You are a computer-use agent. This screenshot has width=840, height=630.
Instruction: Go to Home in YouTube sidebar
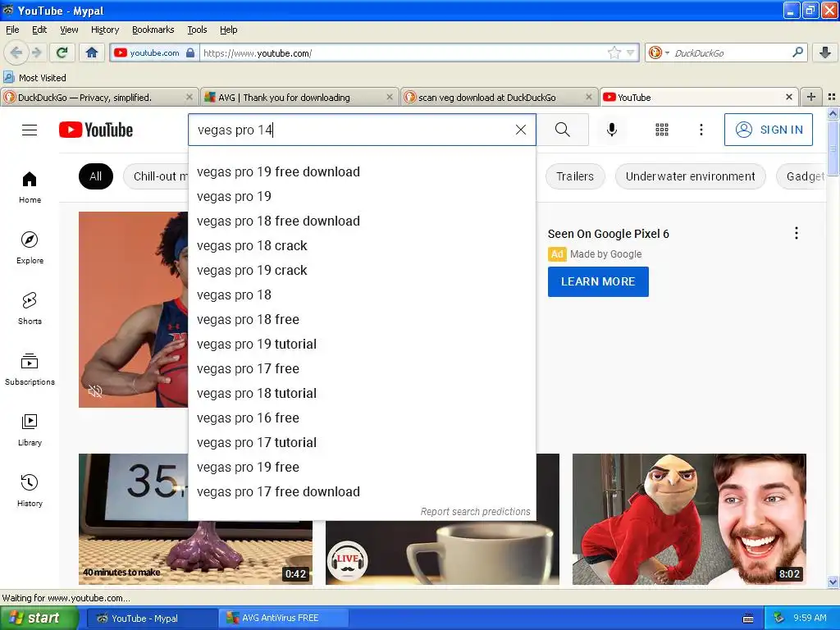tap(30, 188)
